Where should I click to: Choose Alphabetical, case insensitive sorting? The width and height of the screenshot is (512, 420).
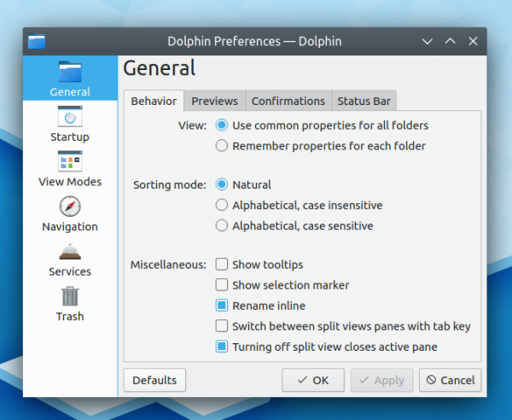[222, 206]
